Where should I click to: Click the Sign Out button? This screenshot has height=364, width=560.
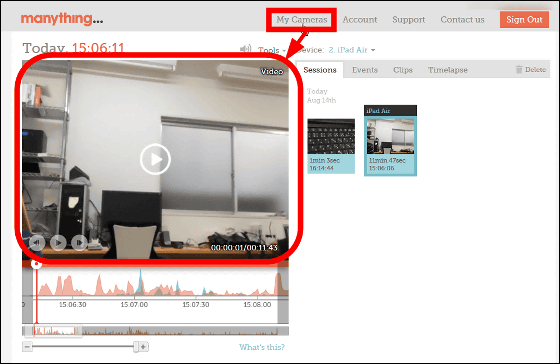tap(524, 19)
